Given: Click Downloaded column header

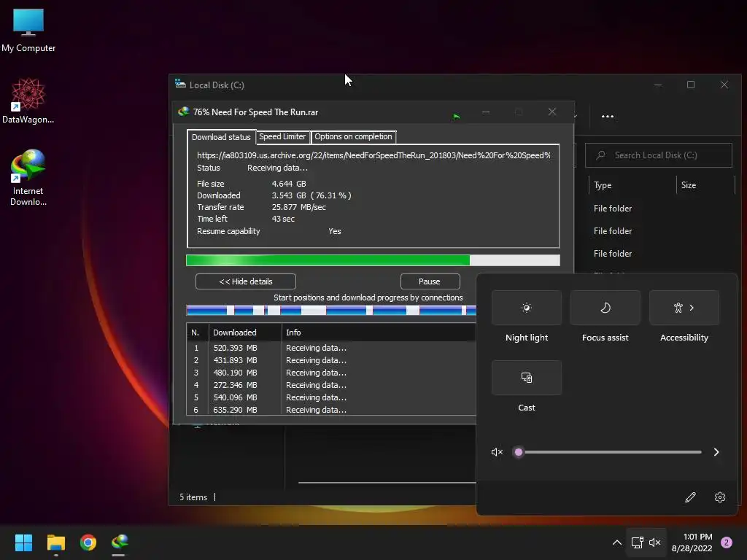Looking at the screenshot, I should tap(245, 332).
